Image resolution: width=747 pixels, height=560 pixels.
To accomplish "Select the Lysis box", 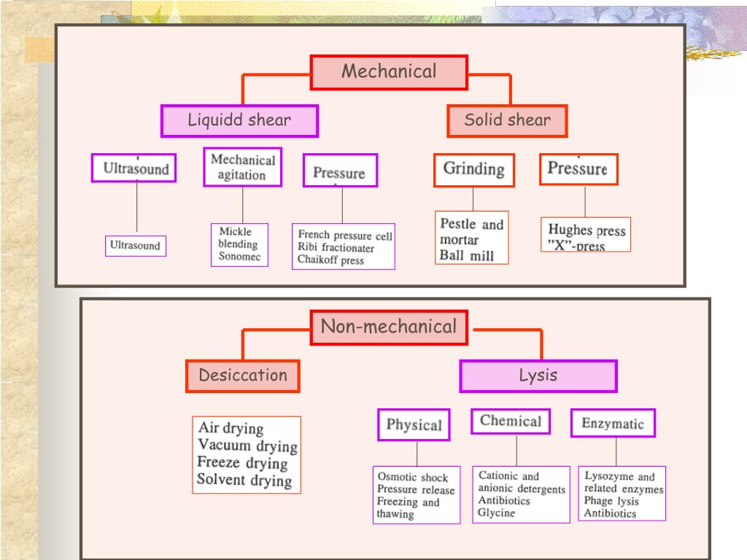I will pyautogui.click(x=538, y=376).
